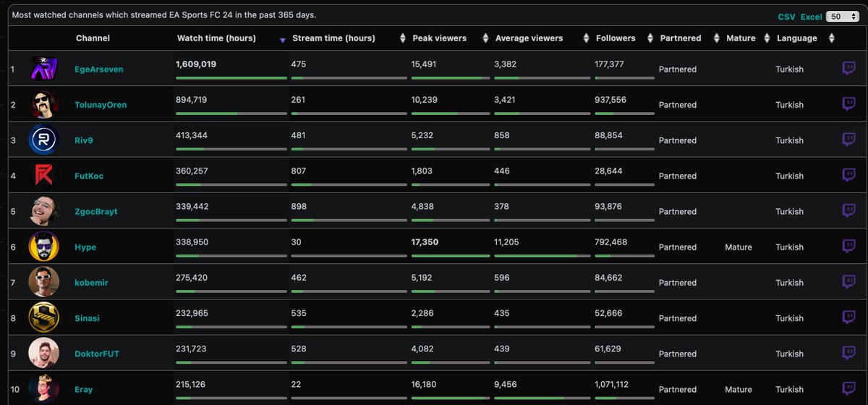Select watch time value 894,719

(x=192, y=100)
